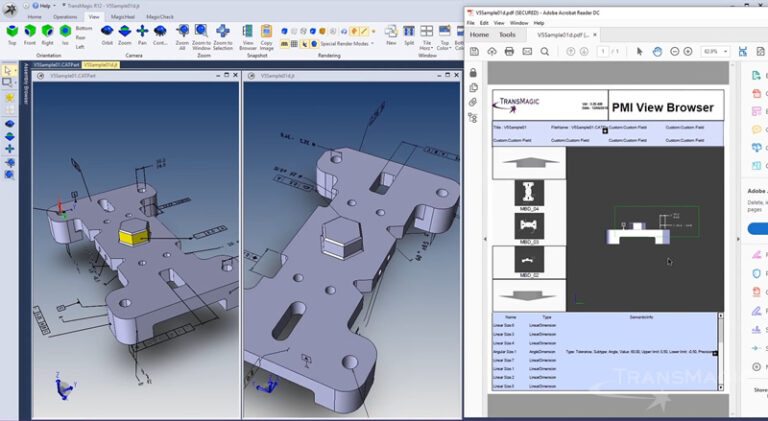Open the Special Render Modes dropdown
The width and height of the screenshot is (768, 421).
pyautogui.click(x=346, y=44)
